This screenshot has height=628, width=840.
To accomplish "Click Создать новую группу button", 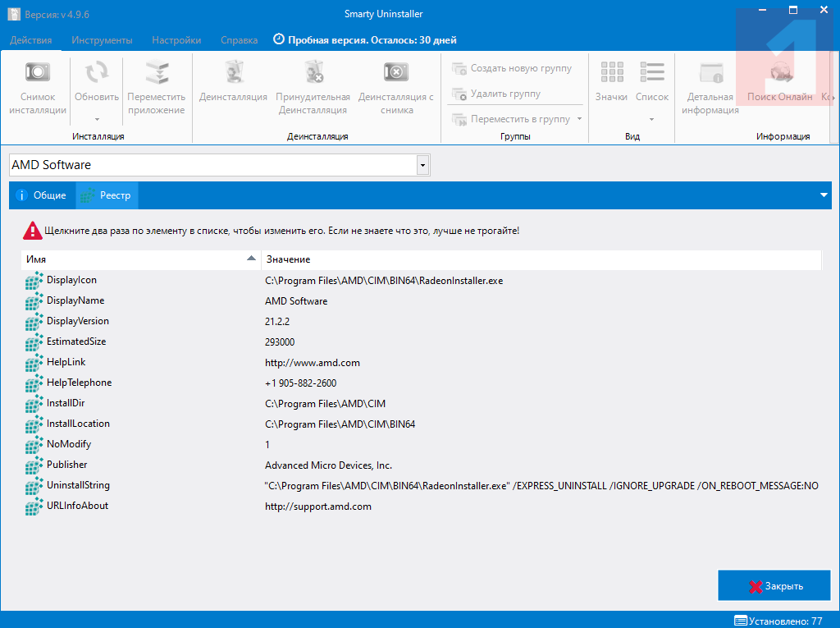I will [513, 68].
